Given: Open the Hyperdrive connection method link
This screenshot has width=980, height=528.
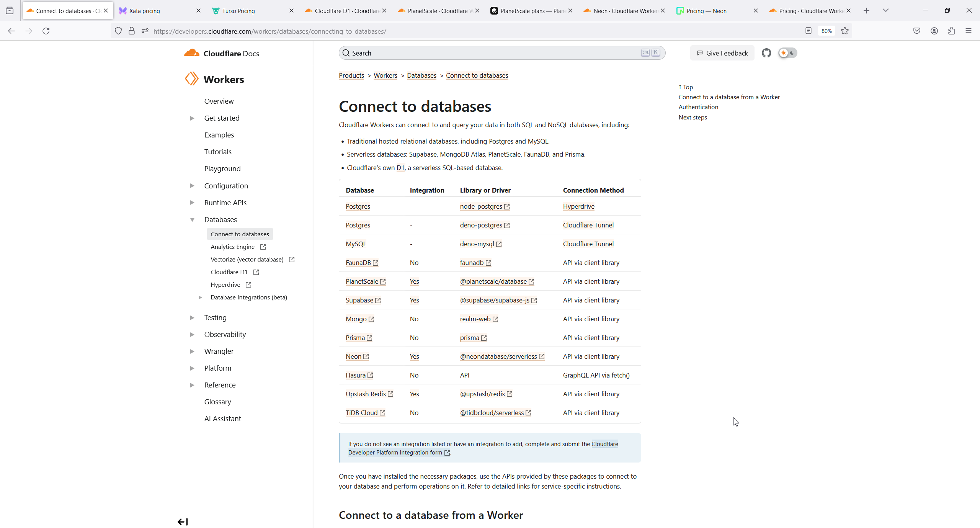Looking at the screenshot, I should pos(578,206).
